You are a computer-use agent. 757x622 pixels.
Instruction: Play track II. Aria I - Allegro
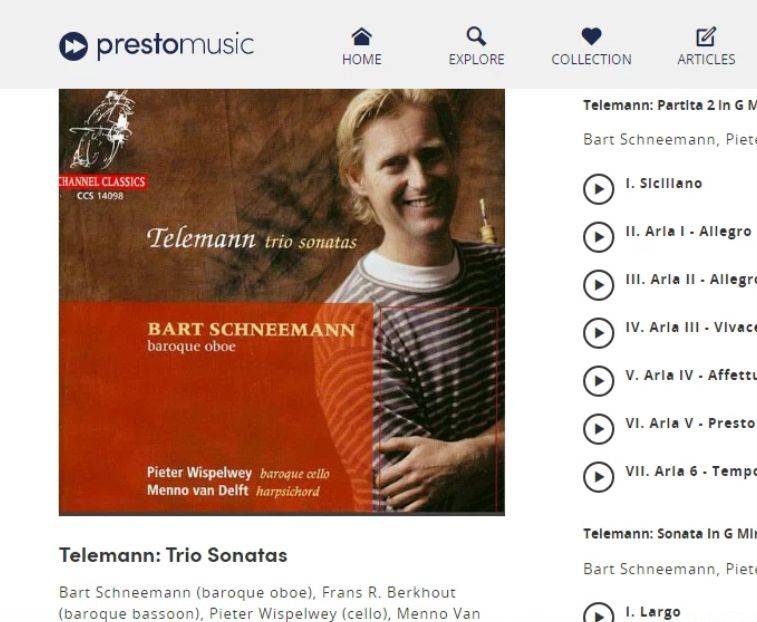pyautogui.click(x=599, y=237)
